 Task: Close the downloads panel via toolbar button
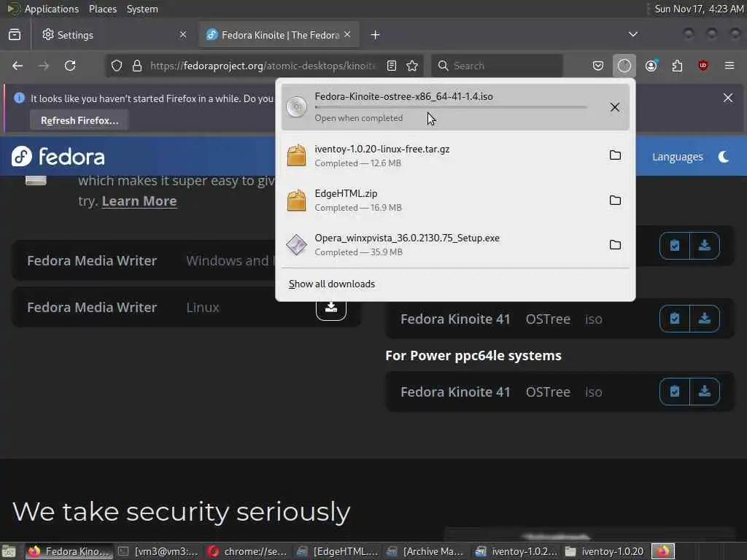coord(624,66)
